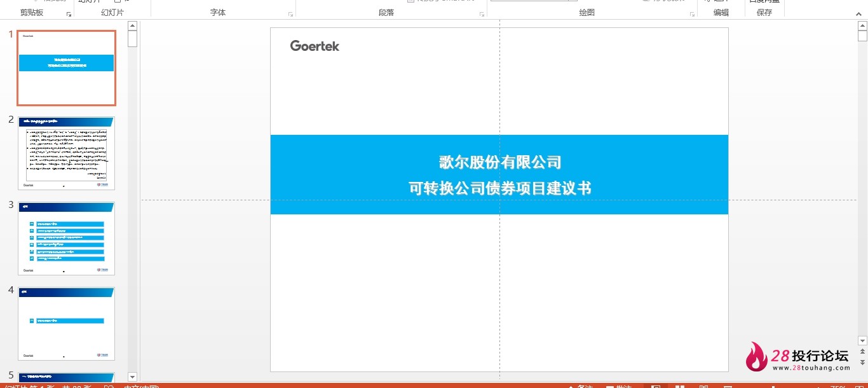Select slide 2 thumbnail in the panel
The image size is (868, 388).
(67, 153)
